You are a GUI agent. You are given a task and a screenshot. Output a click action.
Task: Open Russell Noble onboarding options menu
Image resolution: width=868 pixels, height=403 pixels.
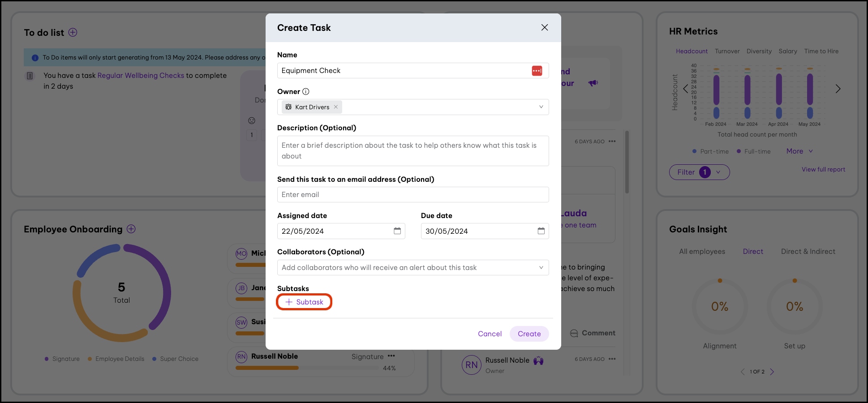pyautogui.click(x=391, y=356)
